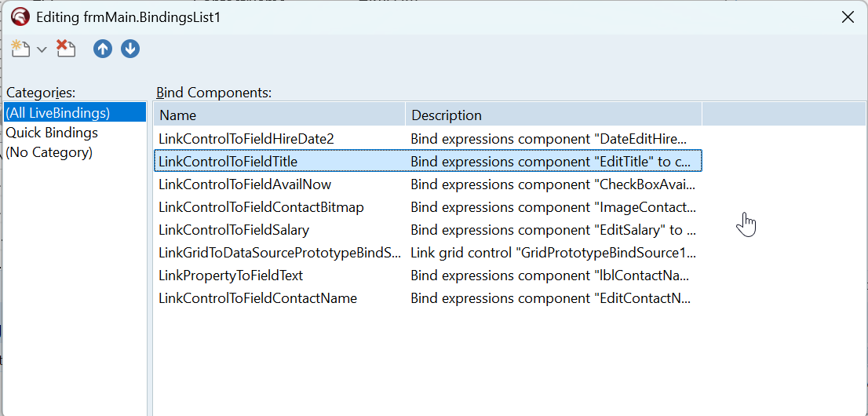
Task: Click the Name column header
Action: click(178, 115)
